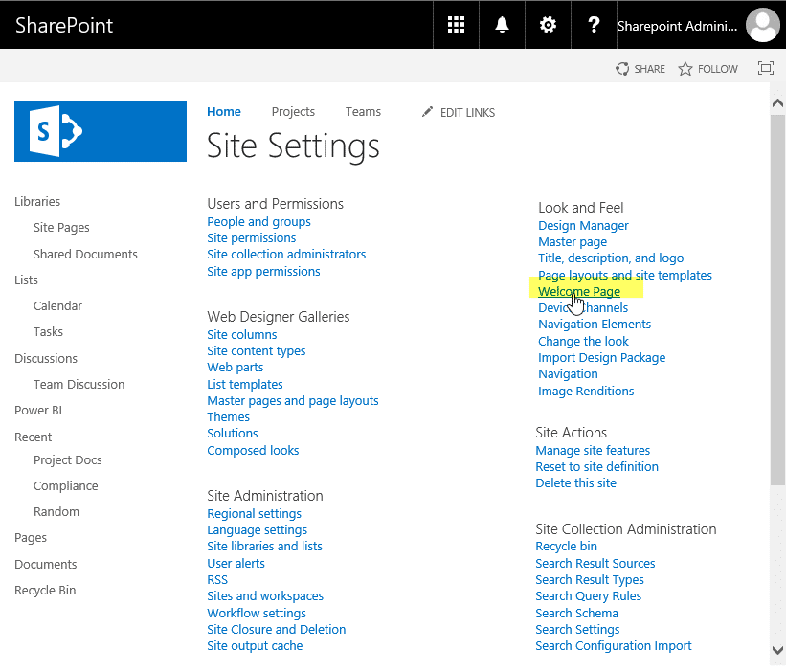This screenshot has width=786, height=672.
Task: Open the Design Manager link
Action: [583, 226]
